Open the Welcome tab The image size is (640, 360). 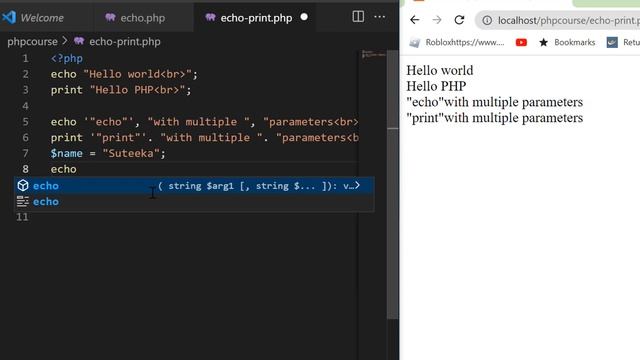coord(42,18)
